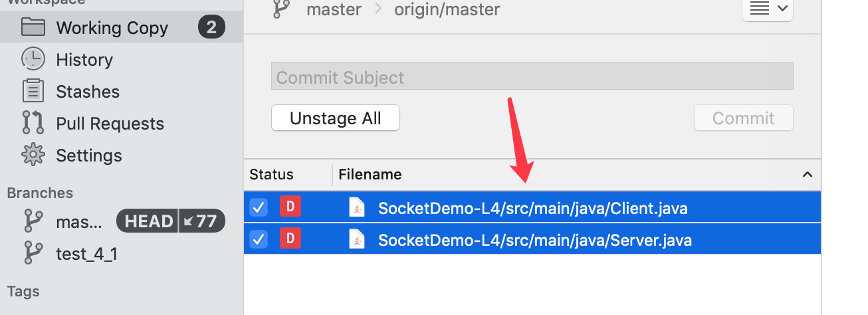
Task: Toggle the Filename column sort chevron
Action: coord(808,175)
